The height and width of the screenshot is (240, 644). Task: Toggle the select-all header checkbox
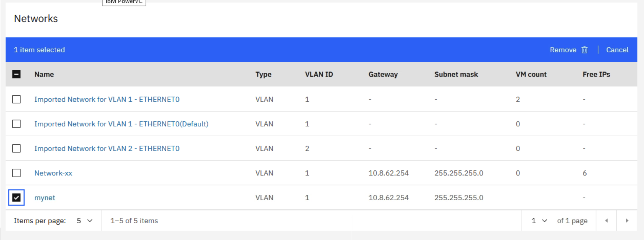[16, 74]
